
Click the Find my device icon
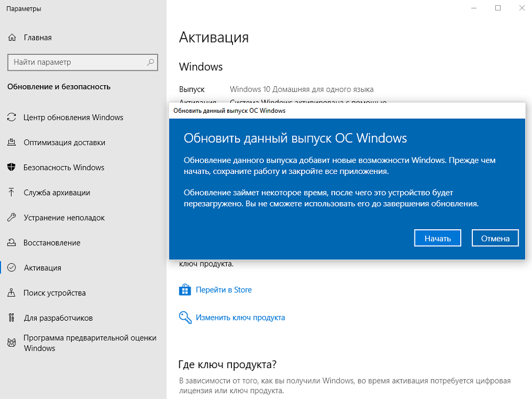pyautogui.click(x=12, y=293)
